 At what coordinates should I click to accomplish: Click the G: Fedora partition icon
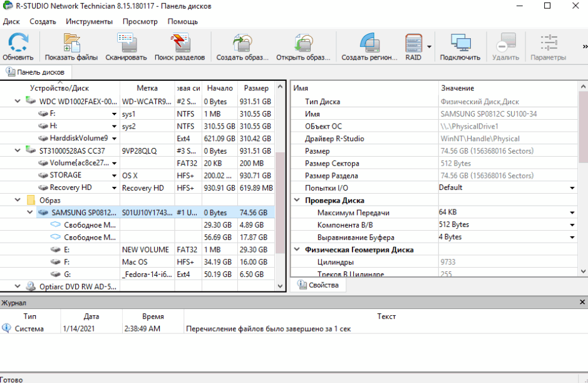click(x=56, y=274)
